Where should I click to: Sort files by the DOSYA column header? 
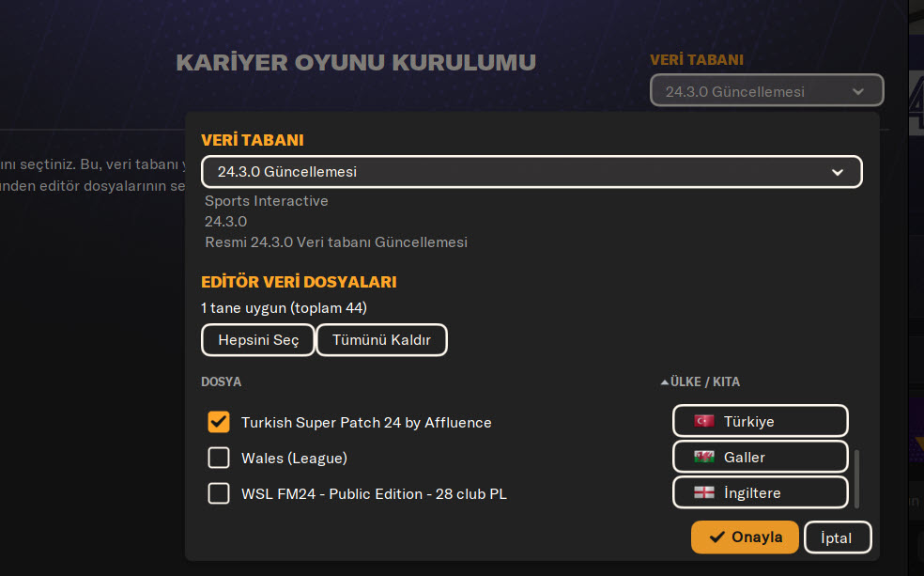[221, 382]
